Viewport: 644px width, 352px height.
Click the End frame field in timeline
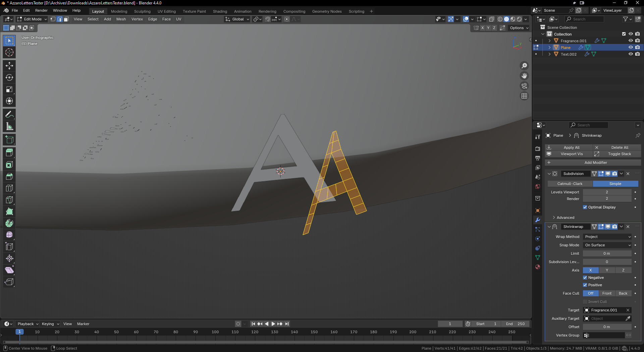[515, 324]
